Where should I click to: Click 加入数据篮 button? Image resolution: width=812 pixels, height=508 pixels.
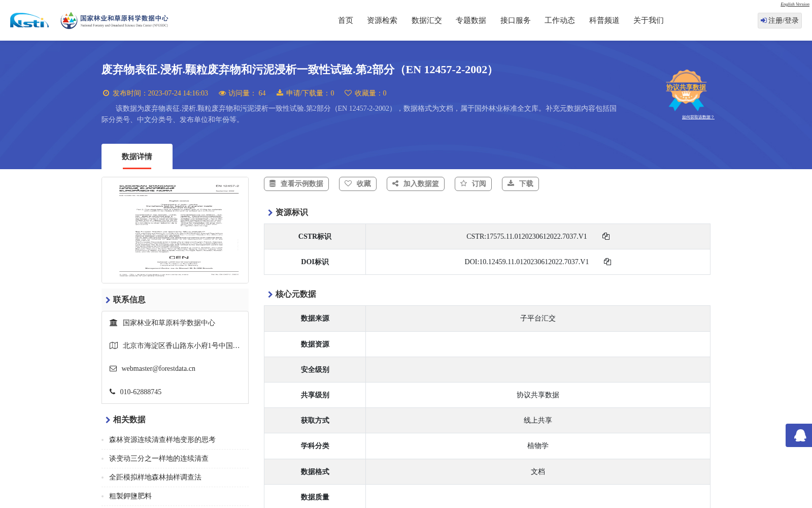coord(416,184)
